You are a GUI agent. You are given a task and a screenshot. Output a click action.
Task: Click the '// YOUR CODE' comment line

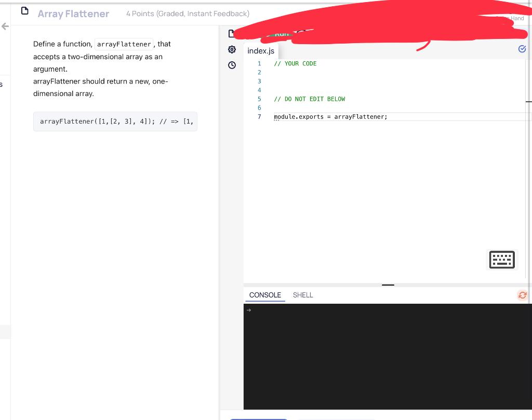point(295,63)
